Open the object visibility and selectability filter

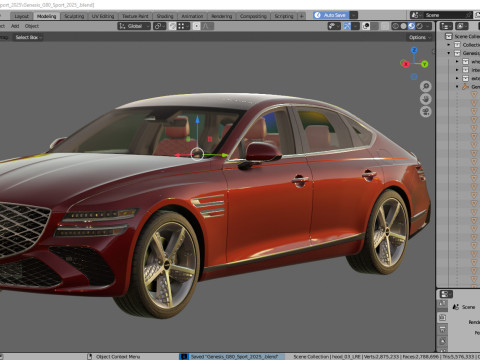click(x=334, y=26)
